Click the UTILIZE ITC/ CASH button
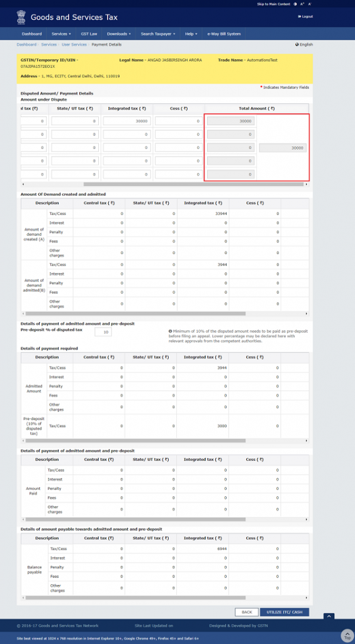 pyautogui.click(x=285, y=612)
